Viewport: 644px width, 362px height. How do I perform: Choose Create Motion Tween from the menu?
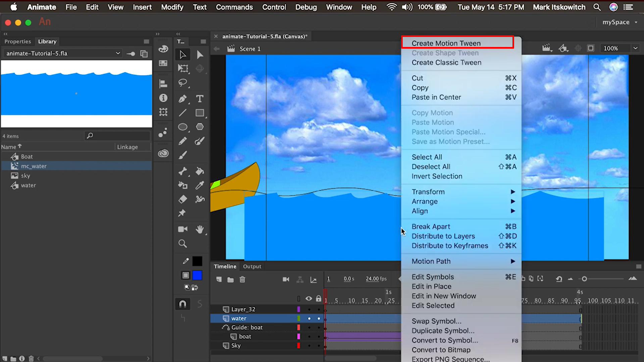point(446,43)
